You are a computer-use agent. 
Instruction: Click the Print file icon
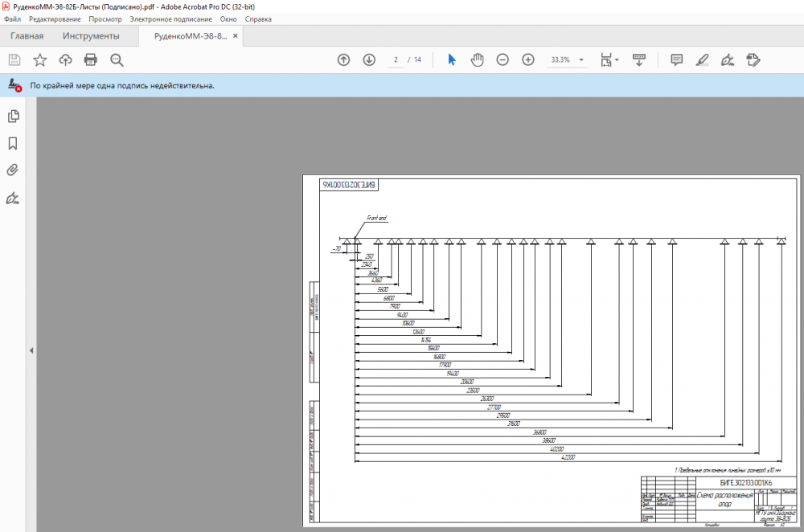pyautogui.click(x=91, y=59)
